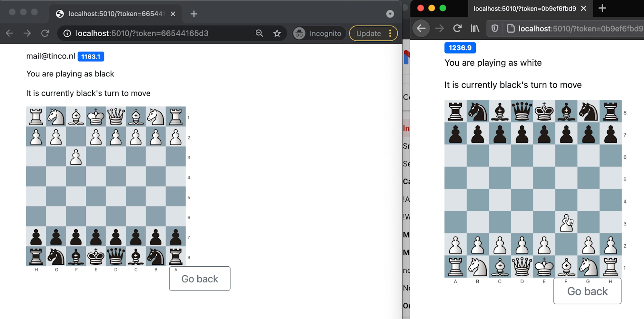This screenshot has height=319, width=644.
Task: Reload the Firefox page
Action: pos(457,29)
